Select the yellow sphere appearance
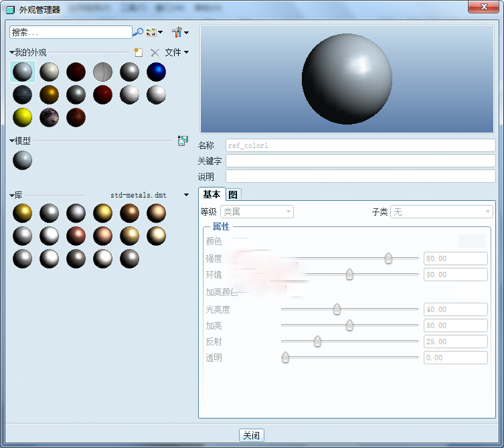The height and width of the screenshot is (448, 504). (22, 117)
